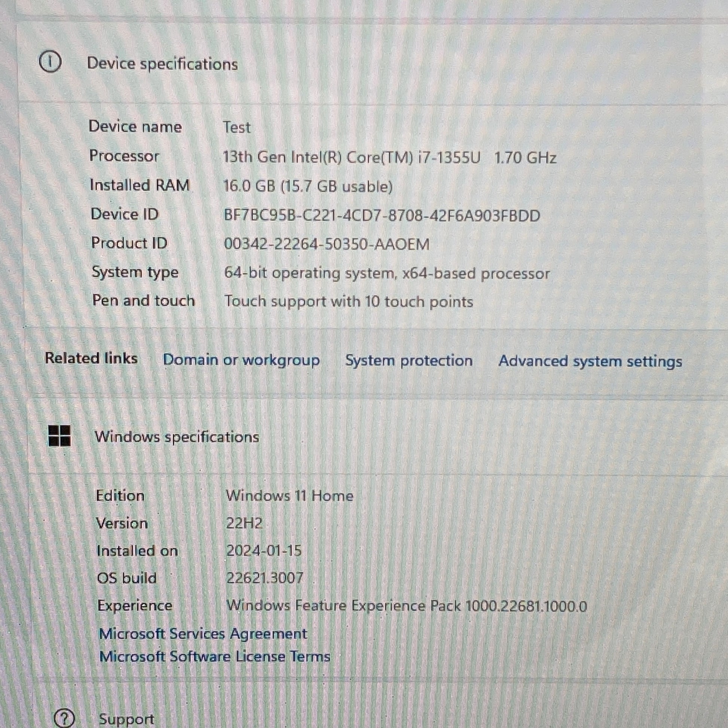Click the device name value Test
The width and height of the screenshot is (728, 728).
click(x=237, y=127)
